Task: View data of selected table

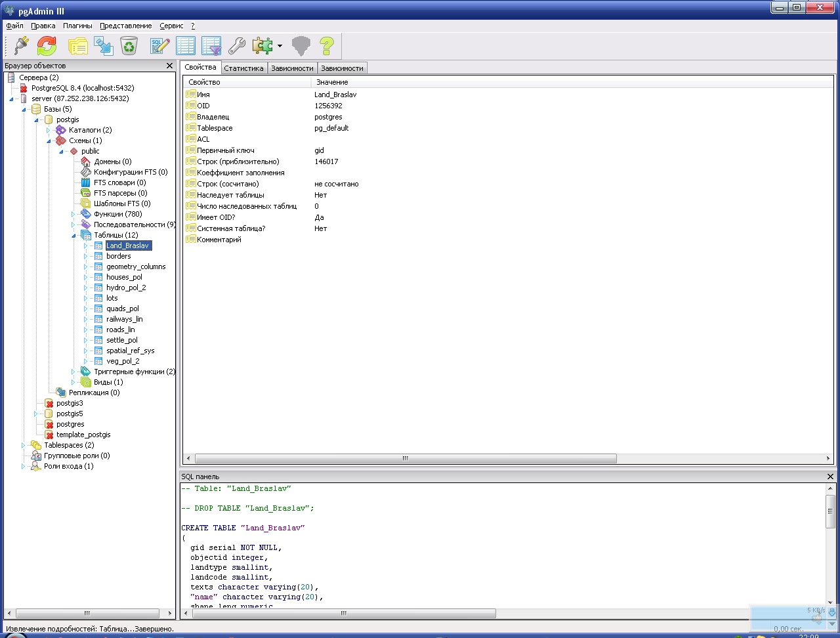Action: tap(185, 45)
